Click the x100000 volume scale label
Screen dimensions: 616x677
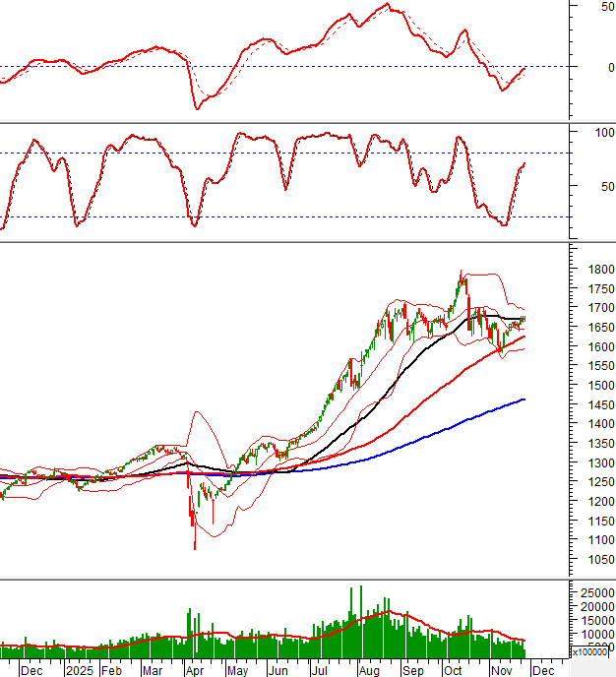pos(593,651)
